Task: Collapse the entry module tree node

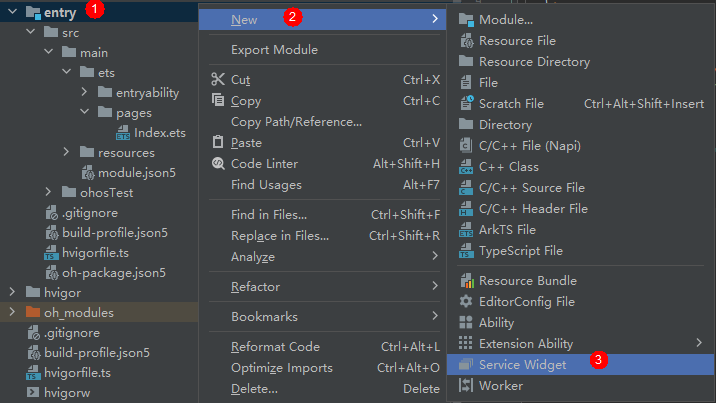Action: (13, 11)
